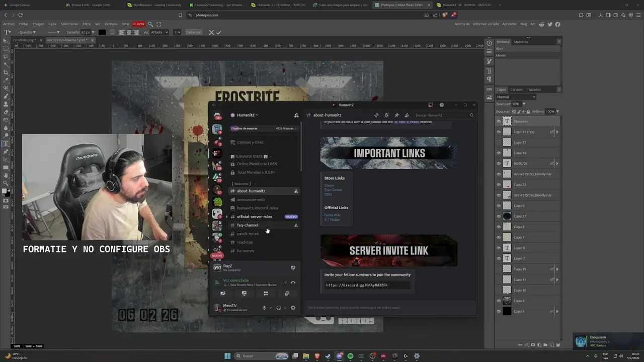Click the Deformar button
644x362 pixels.
tap(194, 32)
